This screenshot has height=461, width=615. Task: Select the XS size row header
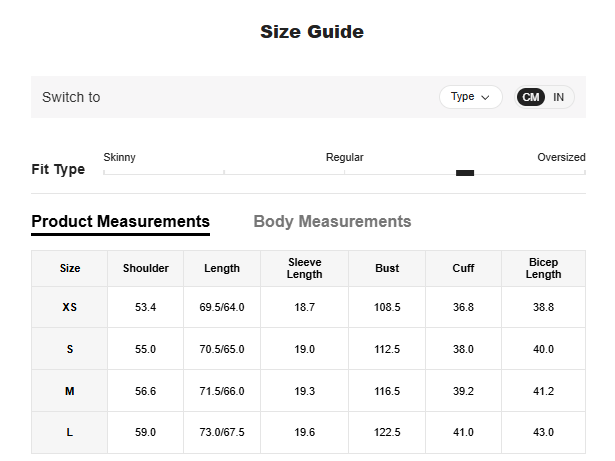[x=70, y=307]
